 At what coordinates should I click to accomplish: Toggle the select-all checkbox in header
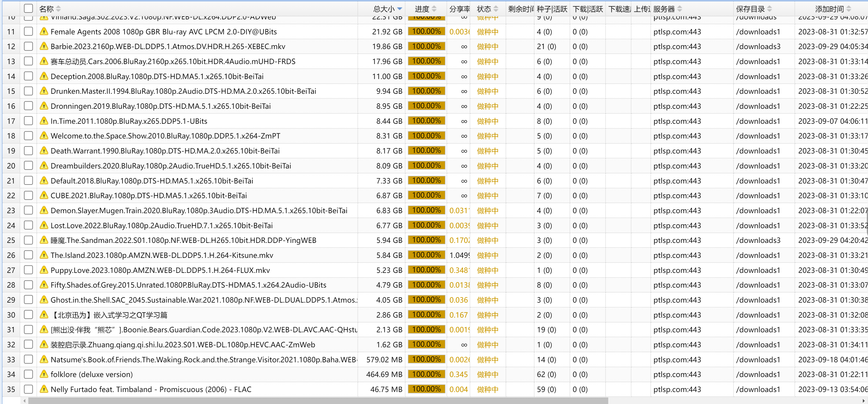pos(29,9)
